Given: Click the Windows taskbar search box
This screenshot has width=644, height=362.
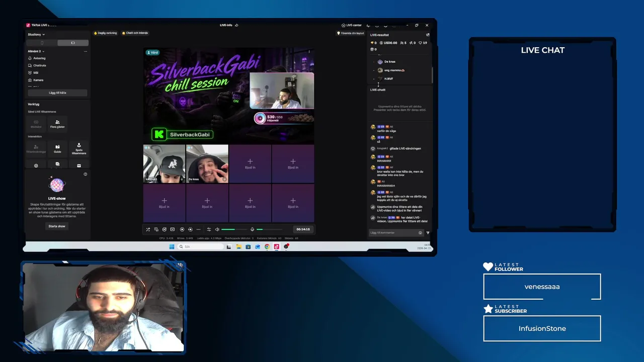Looking at the screenshot, I should [200, 246].
